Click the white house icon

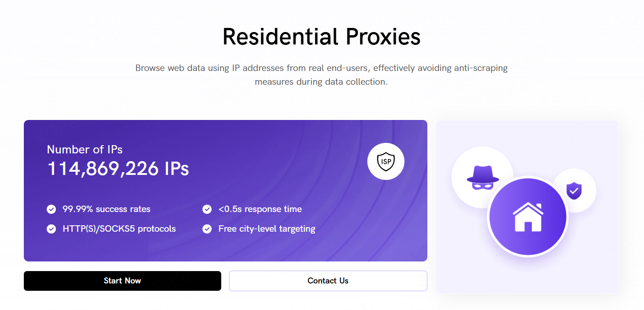click(528, 217)
